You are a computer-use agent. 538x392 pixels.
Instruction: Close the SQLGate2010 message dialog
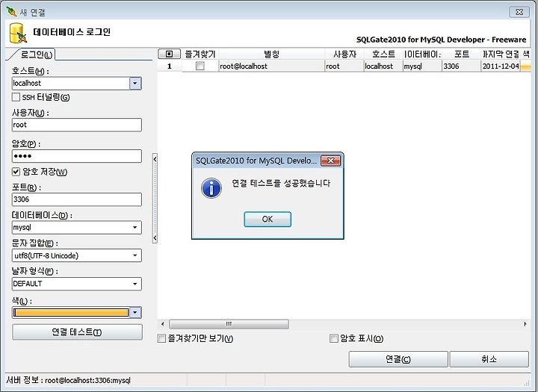pyautogui.click(x=330, y=161)
